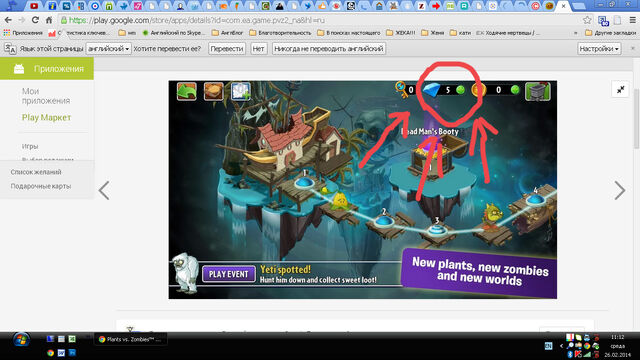Reload the page with refresh icon

click(36, 20)
